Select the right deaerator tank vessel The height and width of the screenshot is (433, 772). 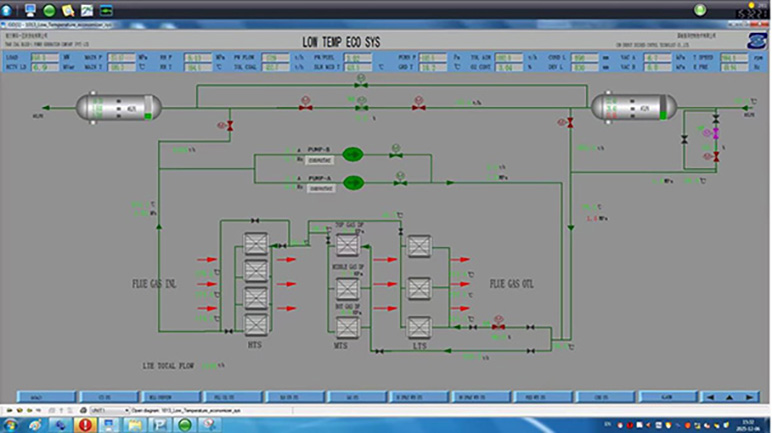(x=629, y=106)
